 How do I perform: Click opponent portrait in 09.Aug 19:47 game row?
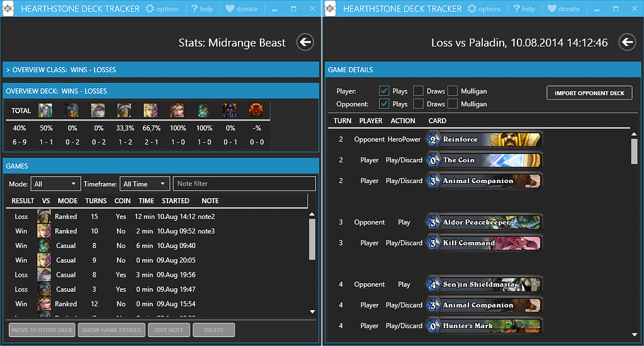click(x=44, y=289)
